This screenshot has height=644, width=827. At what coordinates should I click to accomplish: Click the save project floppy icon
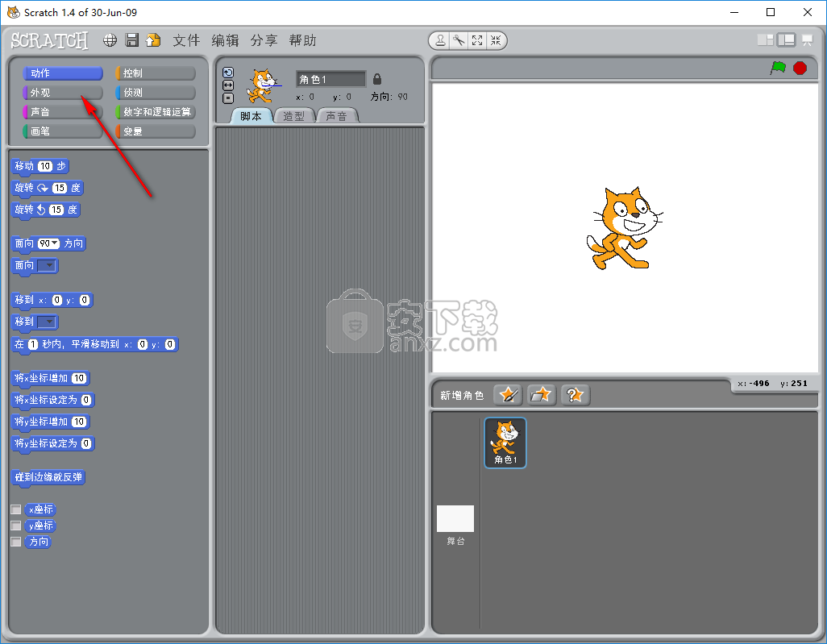click(132, 40)
